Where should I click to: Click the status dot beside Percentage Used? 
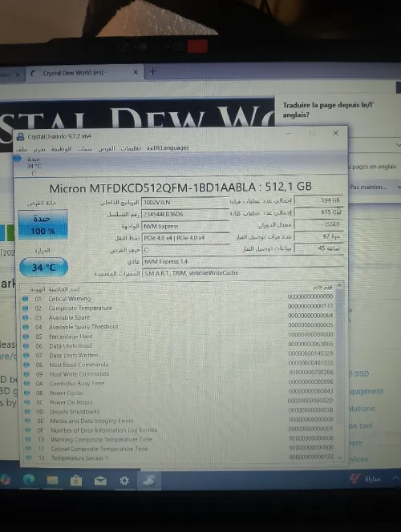[x=26, y=337]
